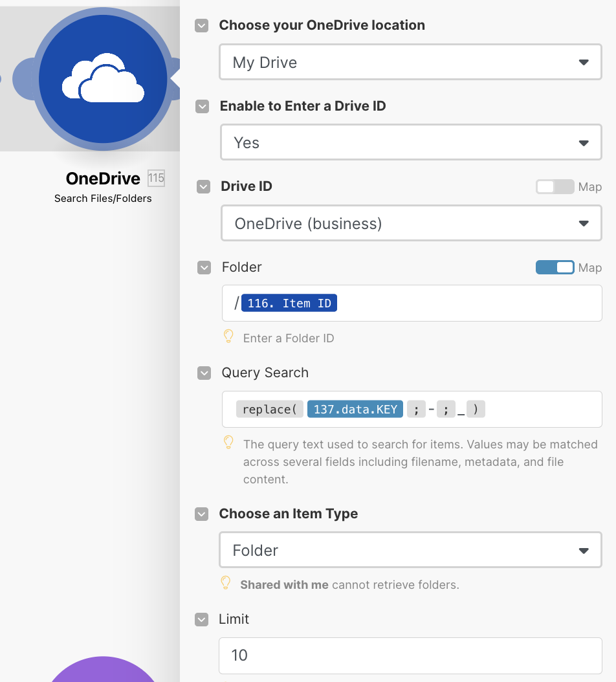Viewport: 616px width, 682px height.
Task: Collapse the Enable to Enter a Drive ID chevron
Action: pyautogui.click(x=203, y=106)
